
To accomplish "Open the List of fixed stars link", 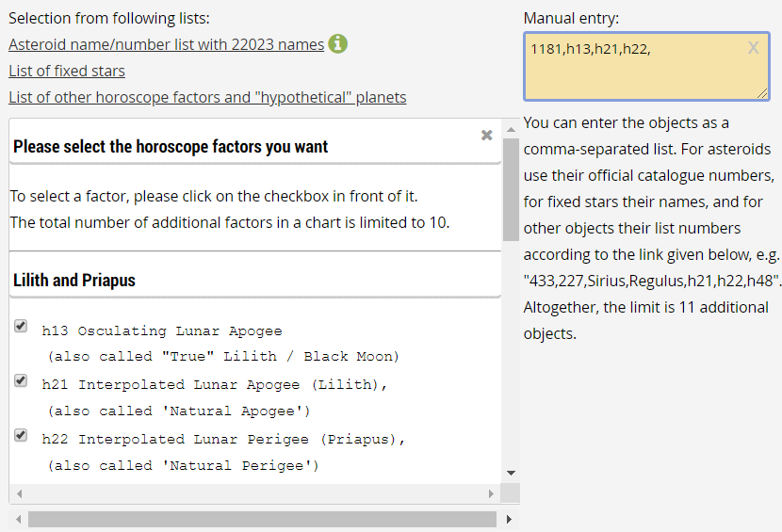I will click(67, 71).
